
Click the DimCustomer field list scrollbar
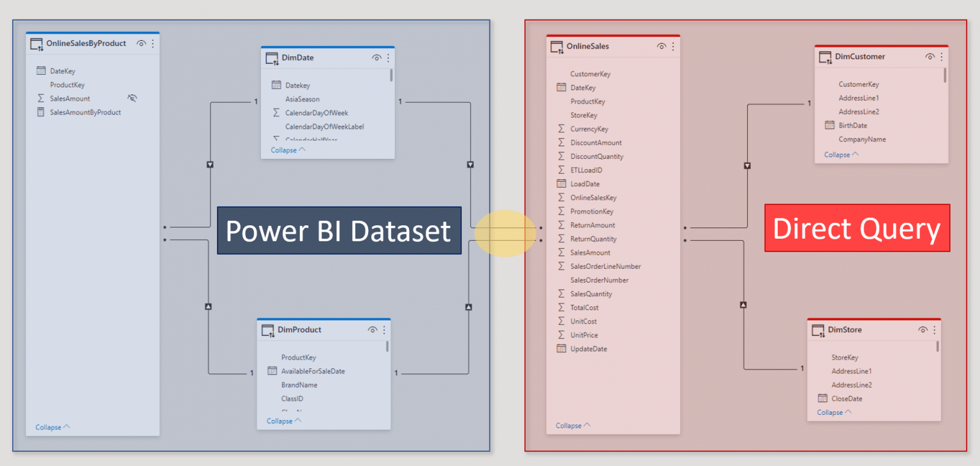[x=945, y=75]
